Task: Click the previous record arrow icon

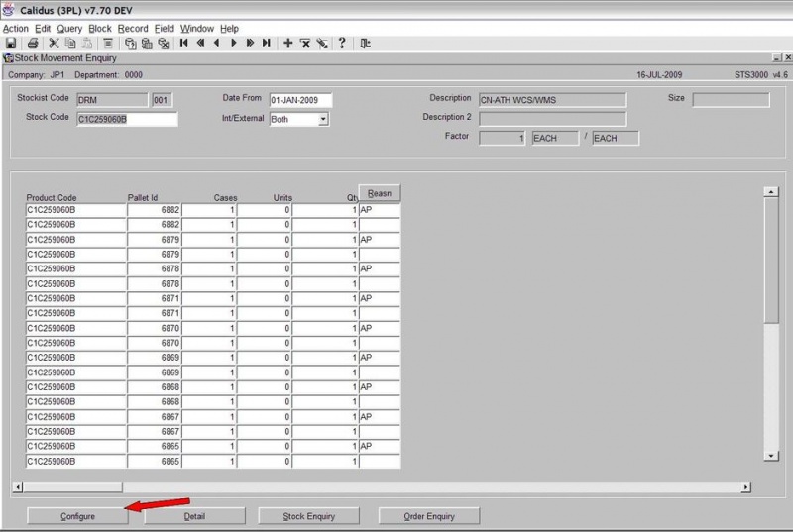Action: 217,43
